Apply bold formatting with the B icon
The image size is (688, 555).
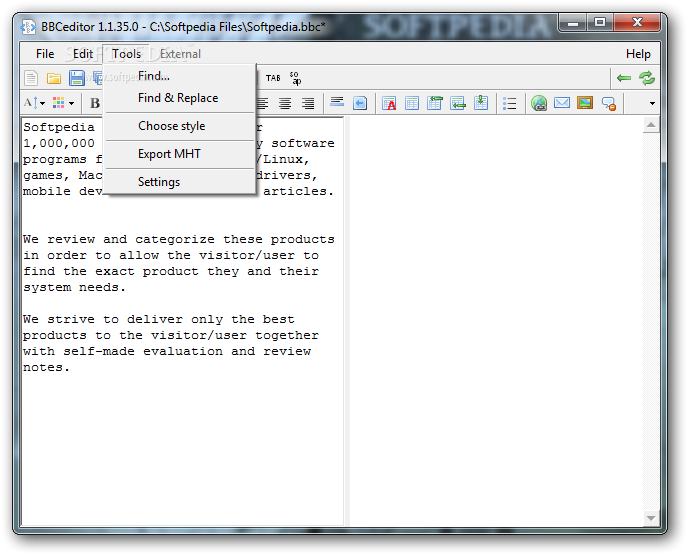pyautogui.click(x=94, y=103)
